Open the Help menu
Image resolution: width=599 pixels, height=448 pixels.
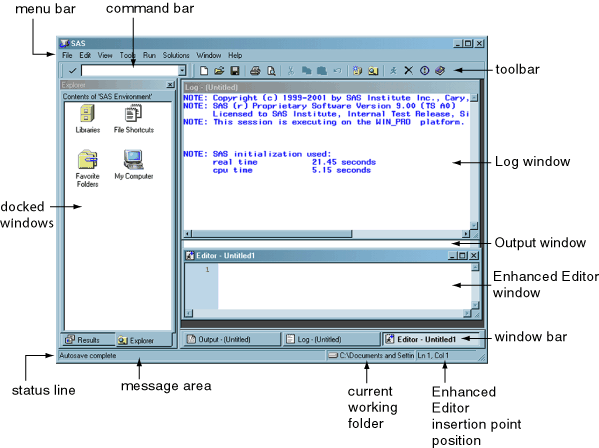click(235, 55)
